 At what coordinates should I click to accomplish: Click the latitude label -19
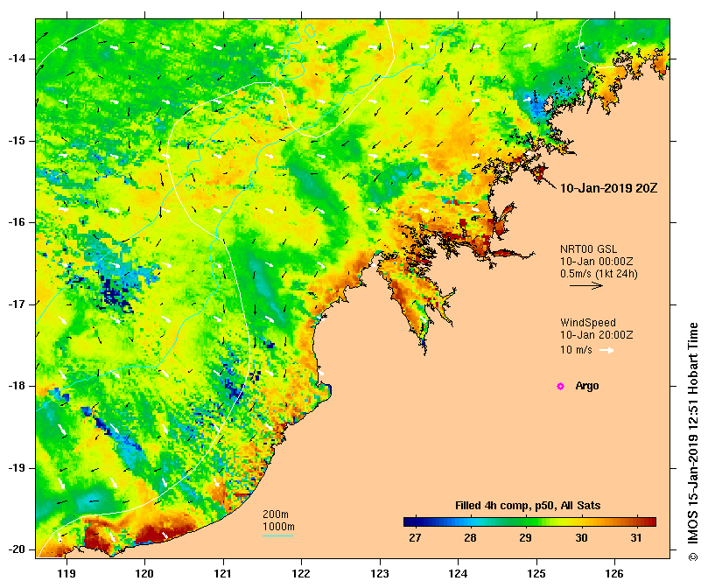(x=18, y=468)
